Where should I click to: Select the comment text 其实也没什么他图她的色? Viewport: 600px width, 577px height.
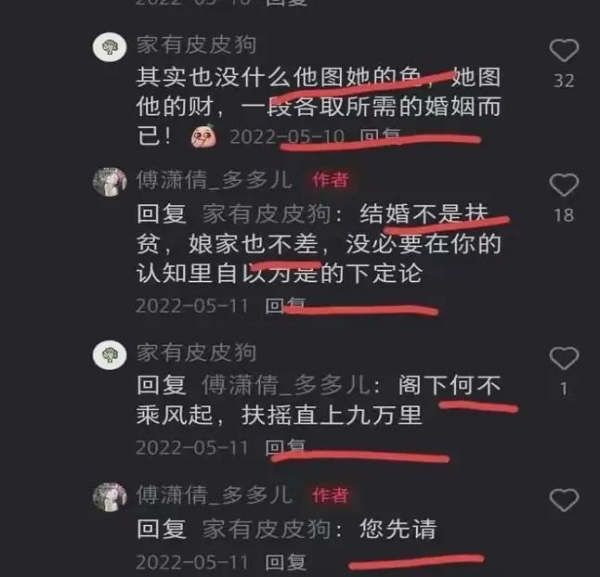tap(279, 77)
